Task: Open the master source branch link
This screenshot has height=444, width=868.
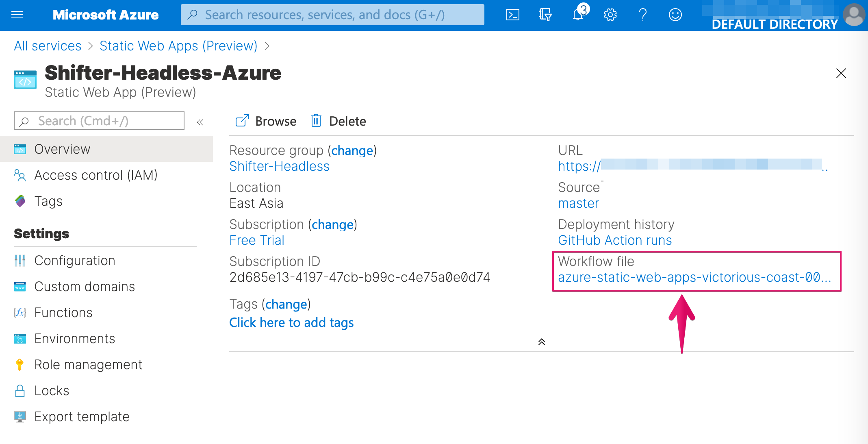Action: point(578,203)
